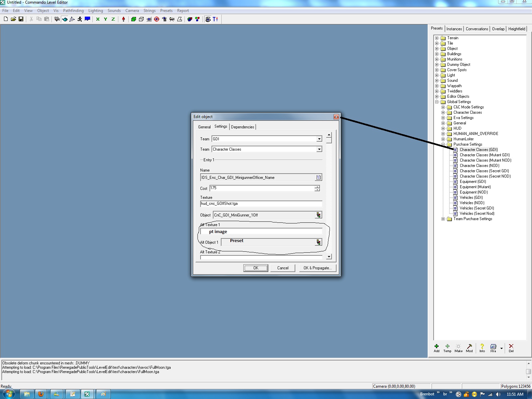
Task: Select the camera mode toolbar icon
Action: (x=57, y=19)
